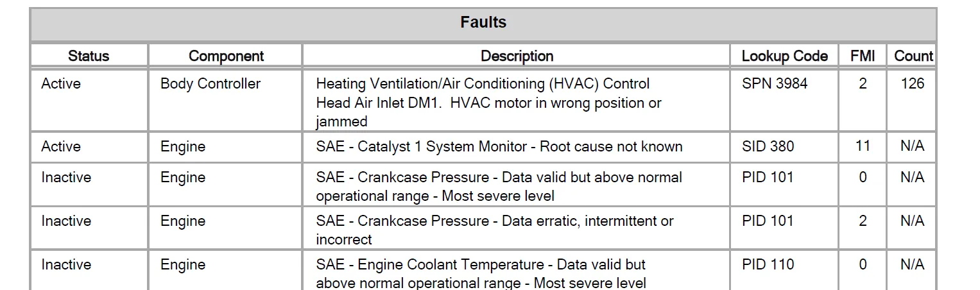Select the HVAC motor jammed description
This screenshot has height=290, width=980.
(489, 103)
